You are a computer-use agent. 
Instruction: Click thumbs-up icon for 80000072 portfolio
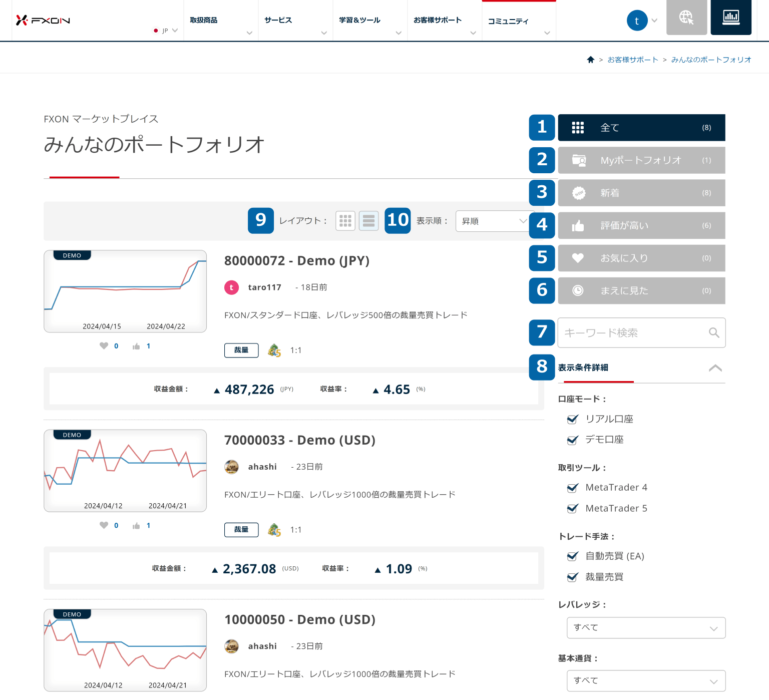[136, 346]
